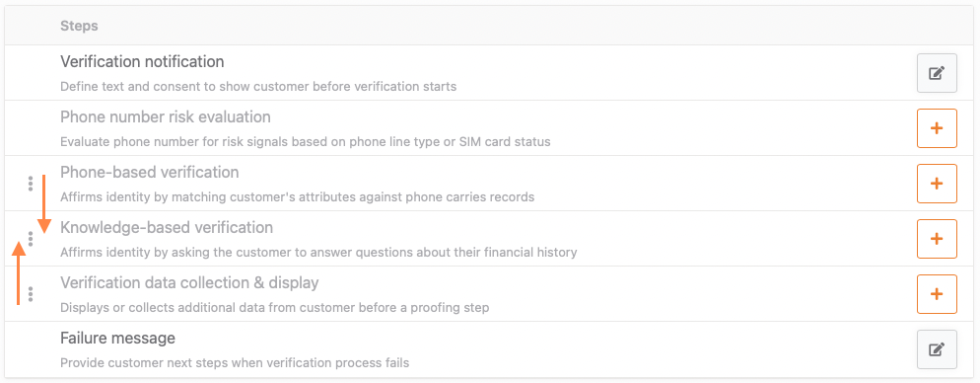This screenshot has height=383, width=980.
Task: Add the Phone number risk evaluation step
Action: (x=937, y=128)
